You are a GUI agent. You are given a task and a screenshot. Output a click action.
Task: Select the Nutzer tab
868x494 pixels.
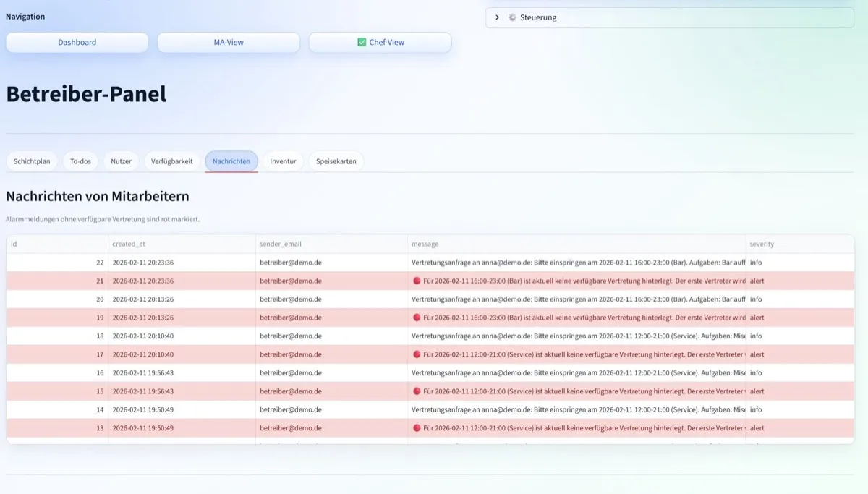[x=121, y=161]
